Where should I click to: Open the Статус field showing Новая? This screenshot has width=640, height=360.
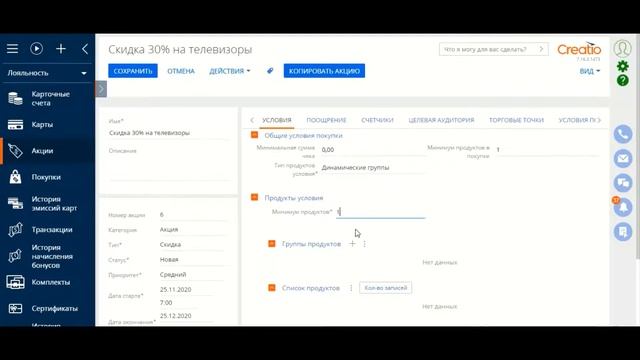[x=192, y=260]
